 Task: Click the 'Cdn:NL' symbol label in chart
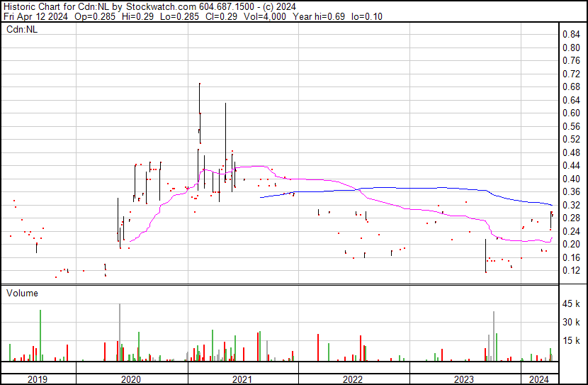(x=22, y=29)
